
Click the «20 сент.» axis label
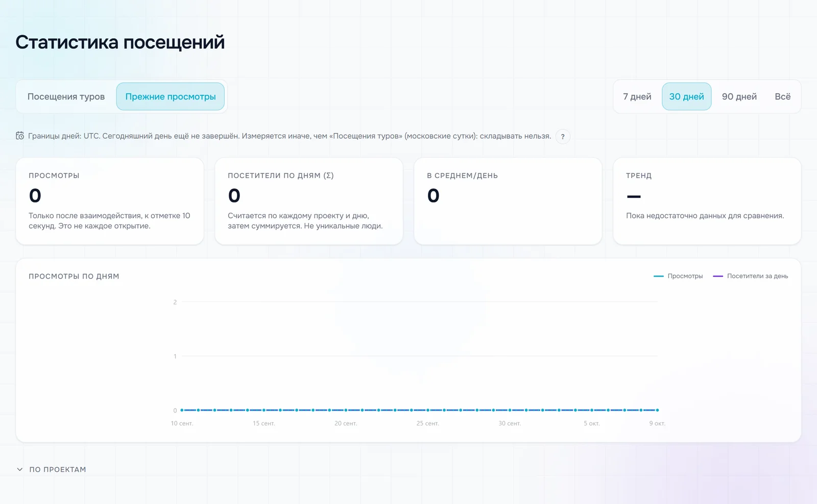pyautogui.click(x=346, y=423)
